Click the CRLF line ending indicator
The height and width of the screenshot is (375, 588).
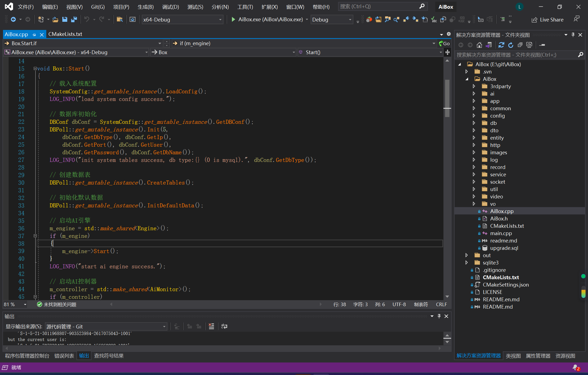[x=441, y=304]
